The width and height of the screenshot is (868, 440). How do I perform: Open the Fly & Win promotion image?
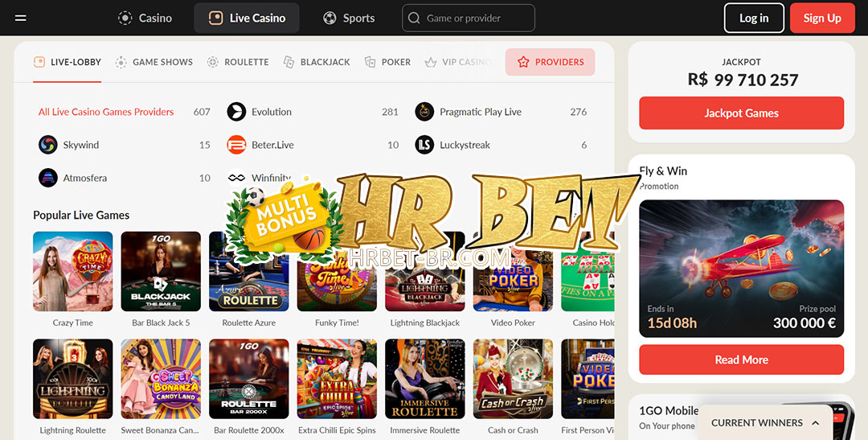(741, 269)
